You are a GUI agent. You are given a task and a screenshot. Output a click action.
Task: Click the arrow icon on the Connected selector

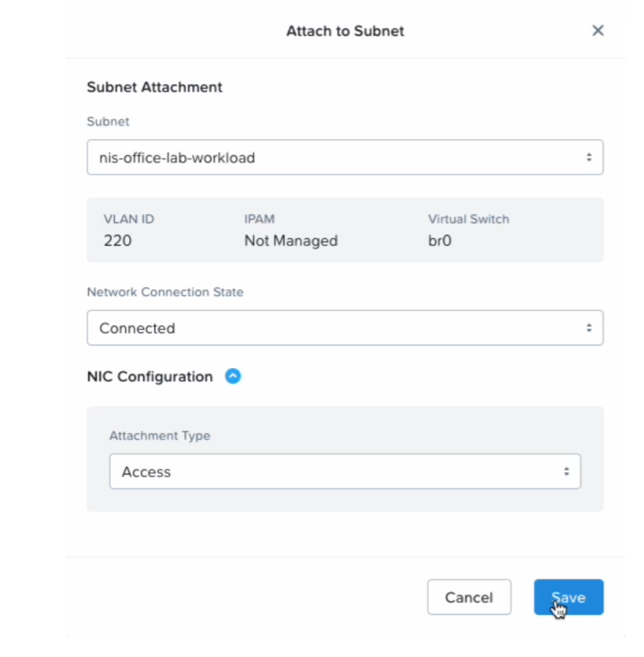point(588,328)
